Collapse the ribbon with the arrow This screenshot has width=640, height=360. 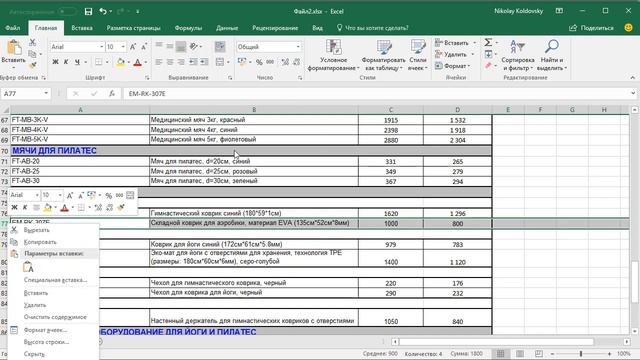(633, 78)
